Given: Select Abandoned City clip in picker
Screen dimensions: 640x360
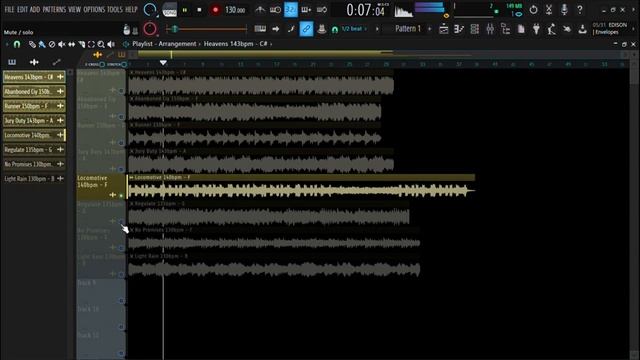Looking at the screenshot, I should (34, 91).
